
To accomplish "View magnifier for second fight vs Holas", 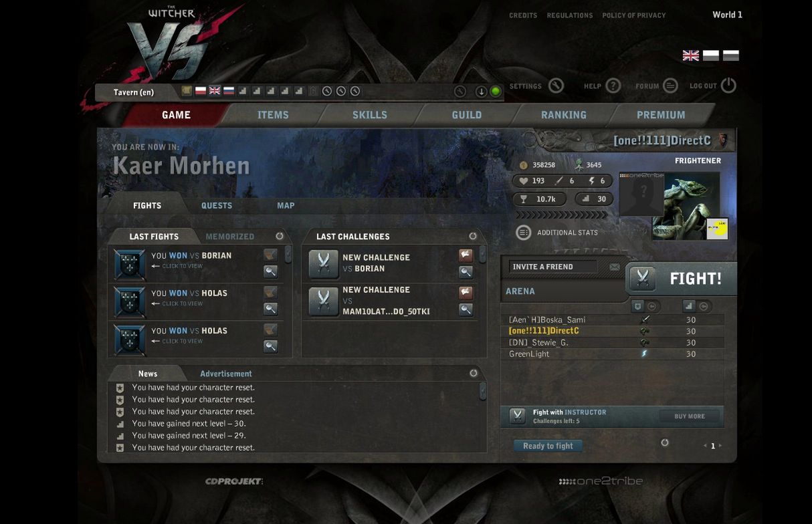I will coord(270,308).
